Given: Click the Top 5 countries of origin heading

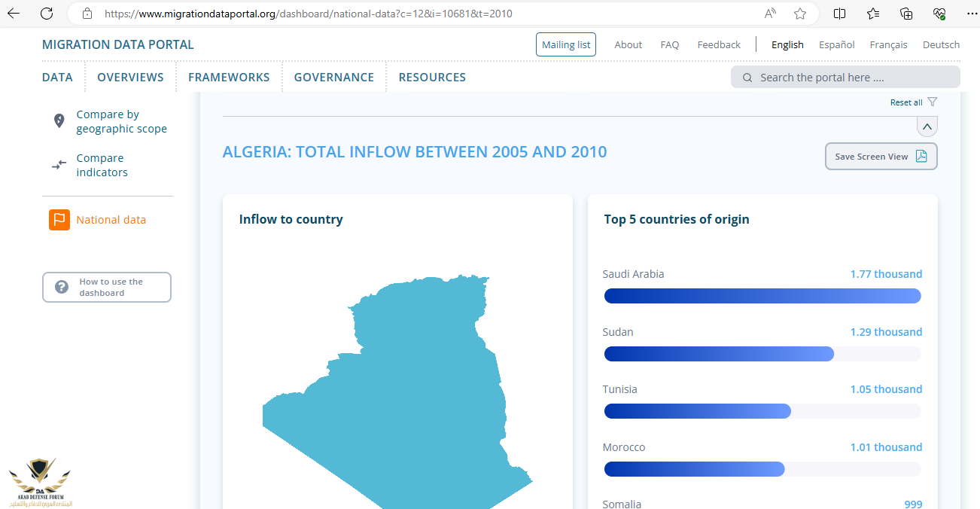Looking at the screenshot, I should [677, 219].
